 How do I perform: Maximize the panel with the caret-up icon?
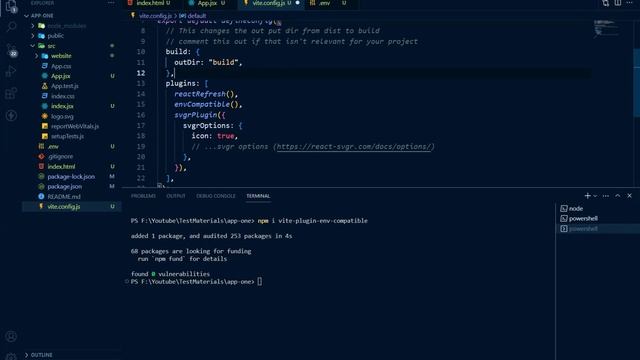click(x=618, y=196)
